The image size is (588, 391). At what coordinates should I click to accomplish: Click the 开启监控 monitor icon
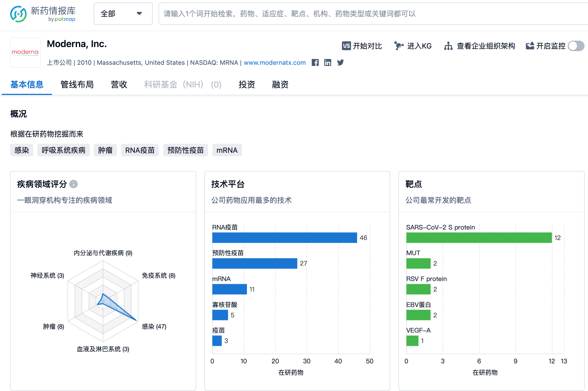click(x=530, y=46)
